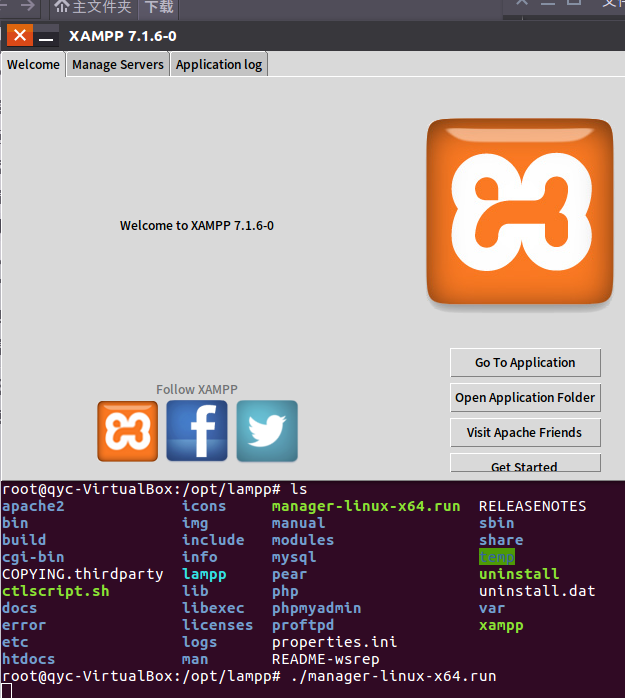Viewport: 625px width, 698px height.
Task: Click COPYING.thirdparty in the terminal listing
Action: tap(83, 574)
